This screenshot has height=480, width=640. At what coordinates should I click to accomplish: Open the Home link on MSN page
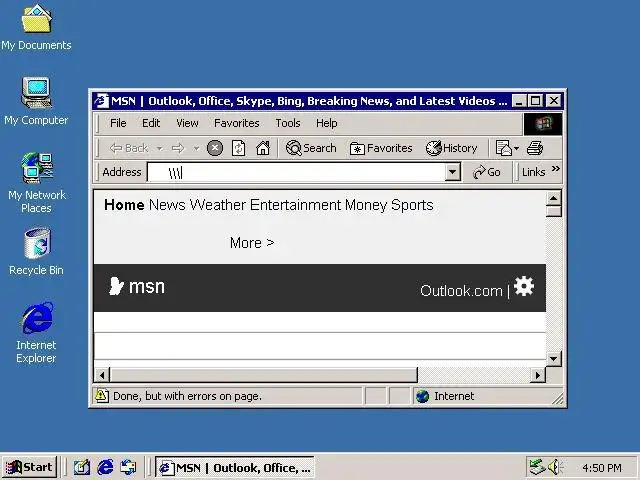[124, 205]
